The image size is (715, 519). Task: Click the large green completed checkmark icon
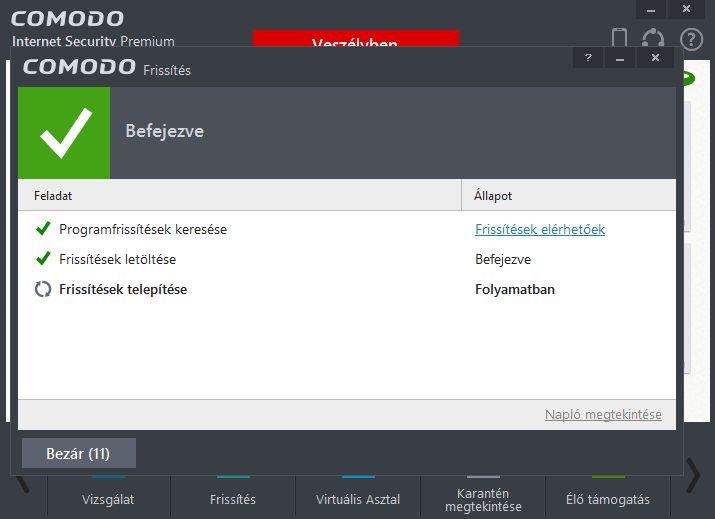64,133
